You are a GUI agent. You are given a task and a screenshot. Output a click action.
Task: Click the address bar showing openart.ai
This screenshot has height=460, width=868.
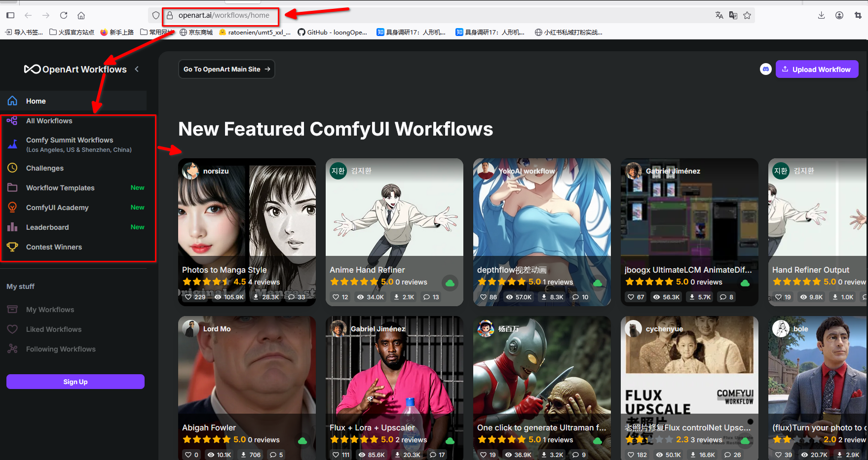(224, 15)
